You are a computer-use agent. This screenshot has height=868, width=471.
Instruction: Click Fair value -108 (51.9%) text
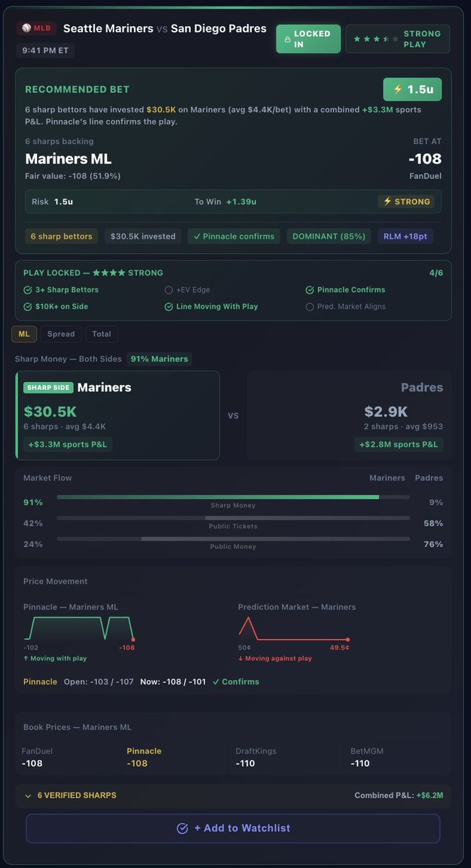[73, 176]
